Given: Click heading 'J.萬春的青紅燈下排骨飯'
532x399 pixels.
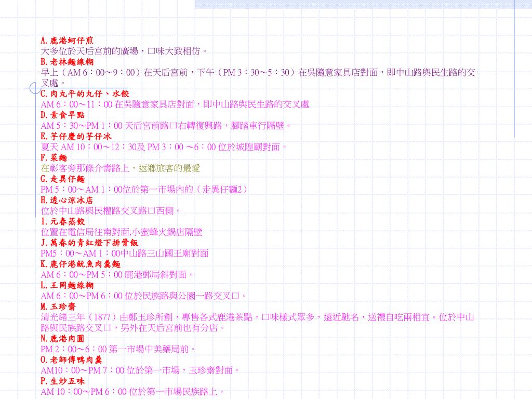Looking at the screenshot, I should (89, 243).
